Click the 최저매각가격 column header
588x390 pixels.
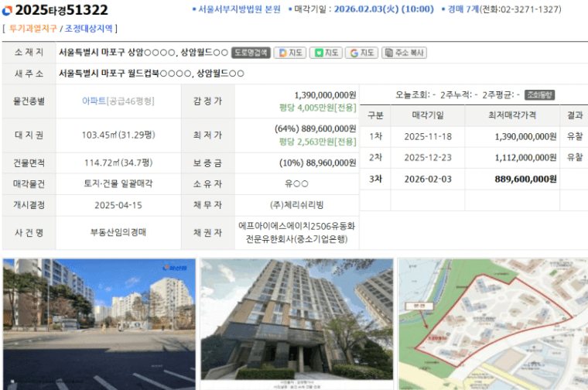coord(512,115)
